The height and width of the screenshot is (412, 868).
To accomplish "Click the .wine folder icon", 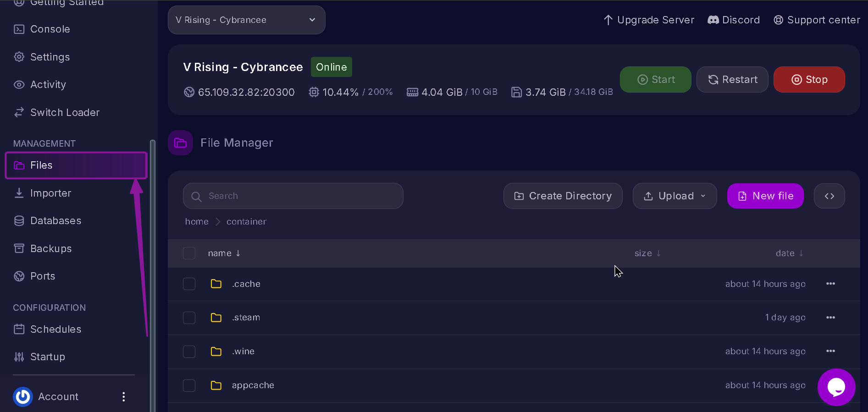I will point(216,352).
